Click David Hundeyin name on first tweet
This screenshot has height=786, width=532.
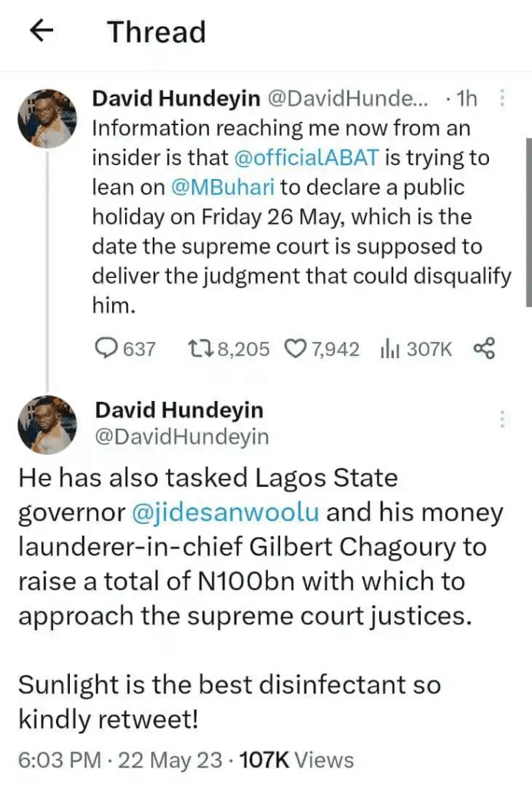click(176, 98)
